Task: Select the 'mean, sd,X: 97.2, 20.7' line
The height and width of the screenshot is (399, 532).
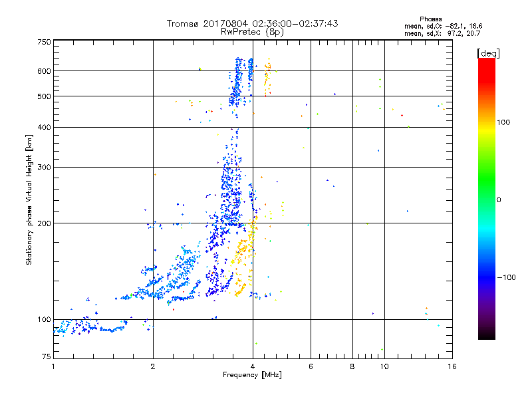Action: 442,33
